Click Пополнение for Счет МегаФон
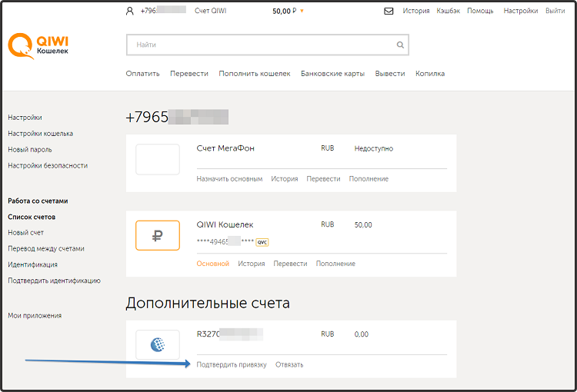 [x=369, y=179]
